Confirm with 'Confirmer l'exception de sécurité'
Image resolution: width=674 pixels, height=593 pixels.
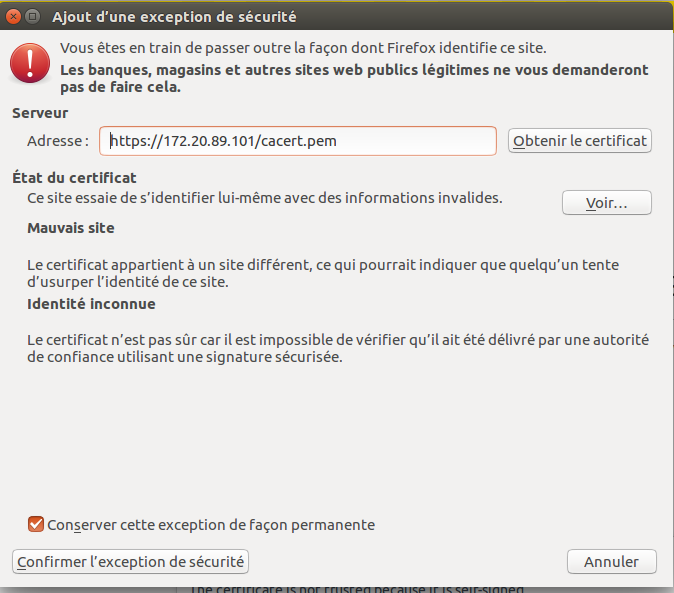(130, 561)
